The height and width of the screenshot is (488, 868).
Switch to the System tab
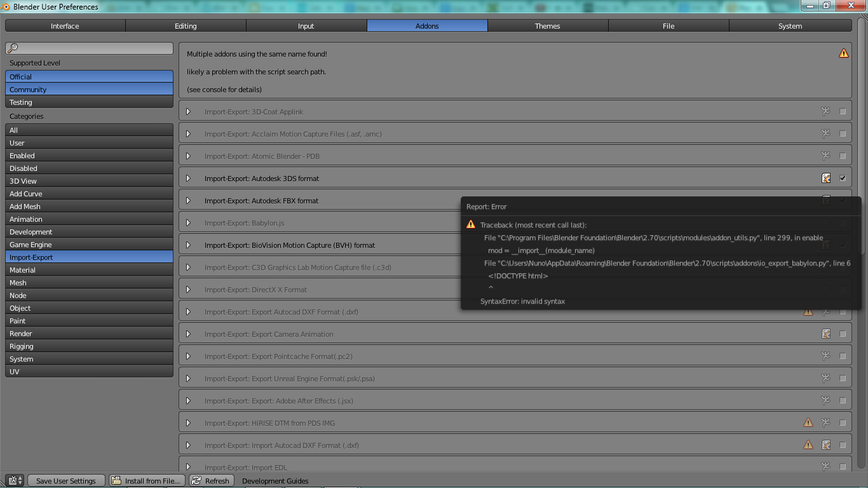click(790, 26)
